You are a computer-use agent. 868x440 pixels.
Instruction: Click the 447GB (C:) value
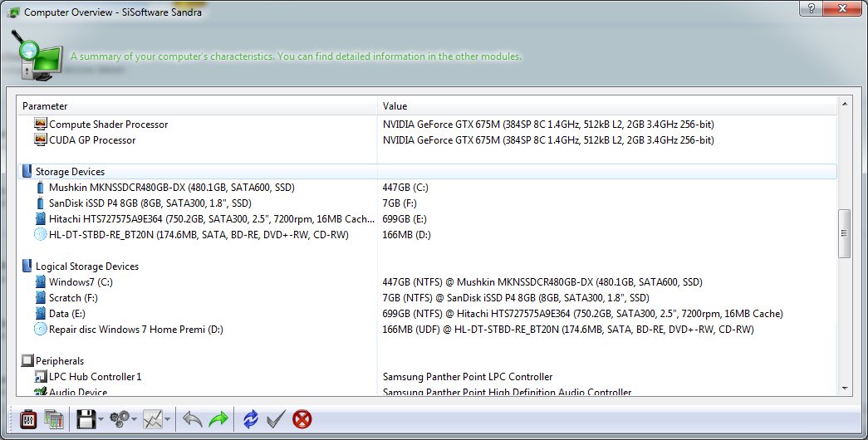(405, 188)
